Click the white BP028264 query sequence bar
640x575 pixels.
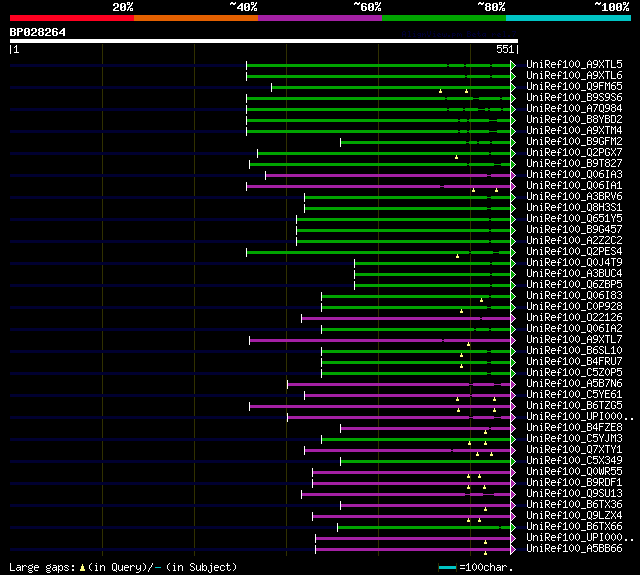click(x=264, y=41)
